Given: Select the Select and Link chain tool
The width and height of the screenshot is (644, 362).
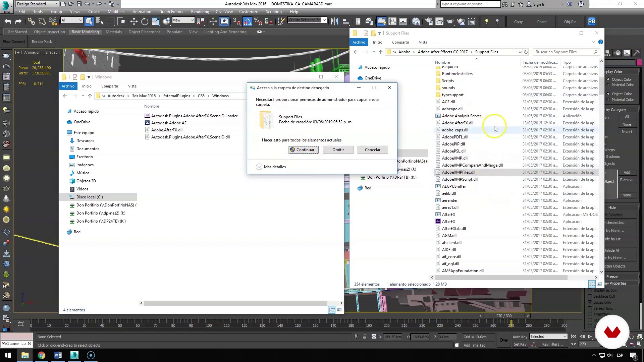Looking at the screenshot, I should [x=31, y=21].
